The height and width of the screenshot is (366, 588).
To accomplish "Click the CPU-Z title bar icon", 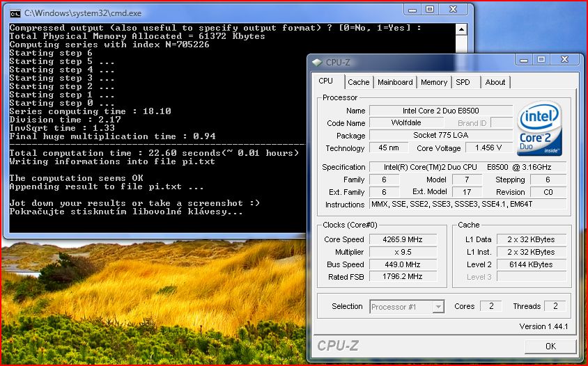I will click(x=317, y=62).
